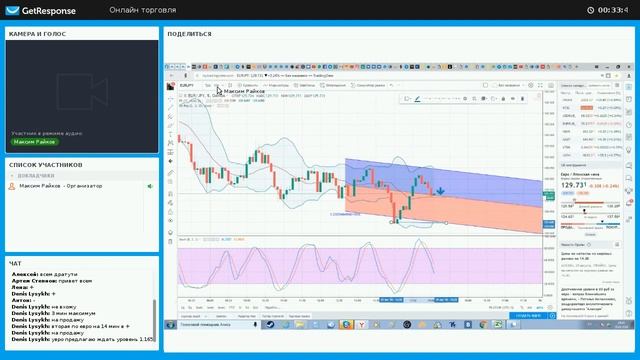Toggle lock on the selected drawing
Viewport: 640px width, 360px height.
503,99
